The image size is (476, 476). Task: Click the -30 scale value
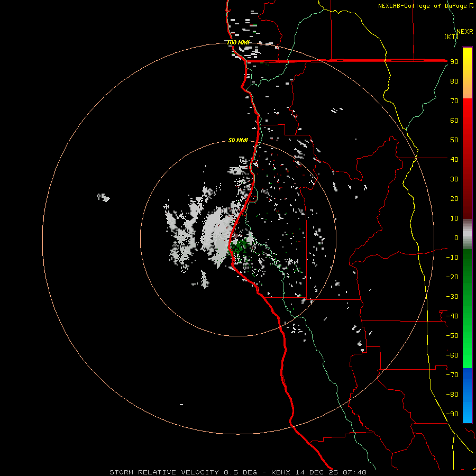(x=452, y=297)
